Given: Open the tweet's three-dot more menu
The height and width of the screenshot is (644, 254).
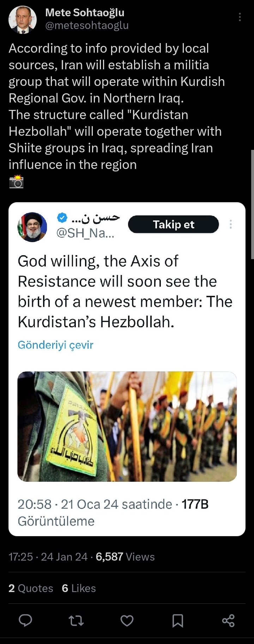Looking at the screenshot, I should 240,17.
